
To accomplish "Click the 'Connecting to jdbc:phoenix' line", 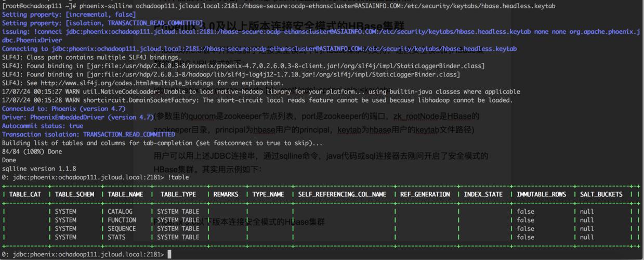I will click(259, 49).
